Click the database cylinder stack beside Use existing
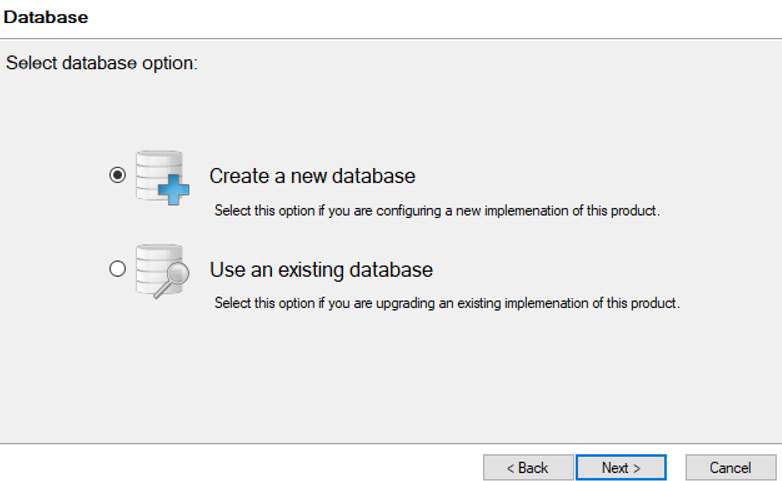782x481 pixels. click(x=152, y=264)
